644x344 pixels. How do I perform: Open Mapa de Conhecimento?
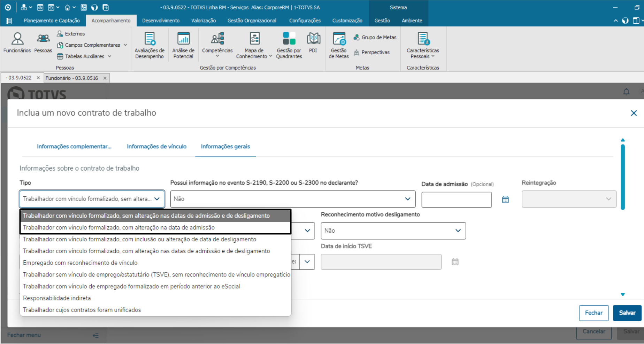pos(254,45)
